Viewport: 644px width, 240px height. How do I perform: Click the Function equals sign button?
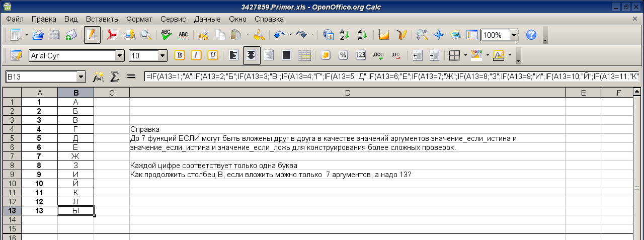[131, 76]
